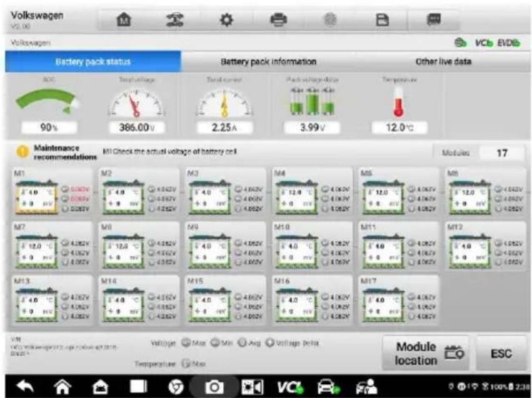Viewport: 532px width, 398px height.
Task: Tap Android back arrow in bottom bar
Action: point(25,386)
